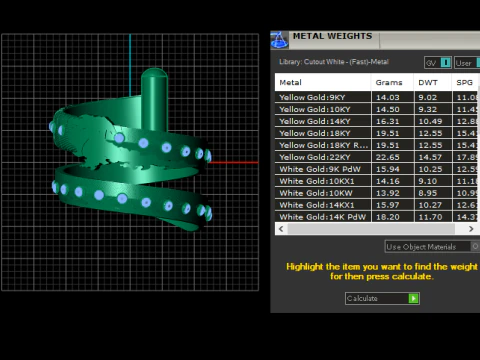This screenshot has height=360, width=480.
Task: Sort by DWT column header
Action: (x=433, y=82)
